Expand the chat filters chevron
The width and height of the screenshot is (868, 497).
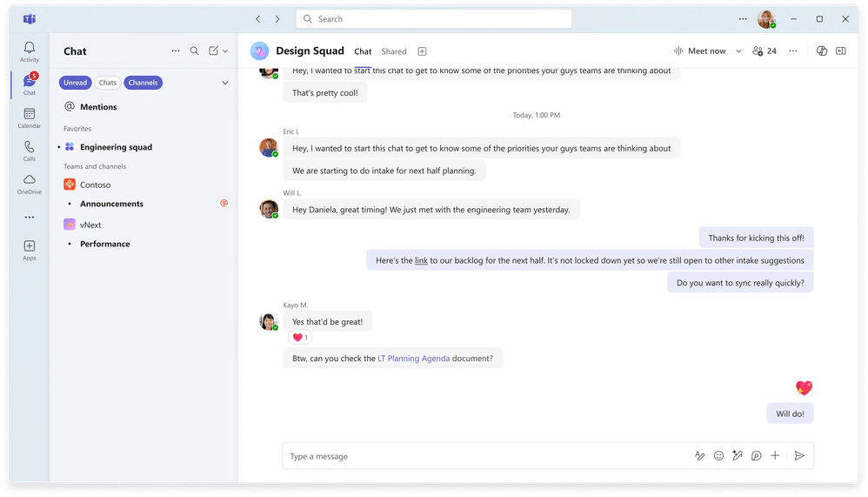225,83
